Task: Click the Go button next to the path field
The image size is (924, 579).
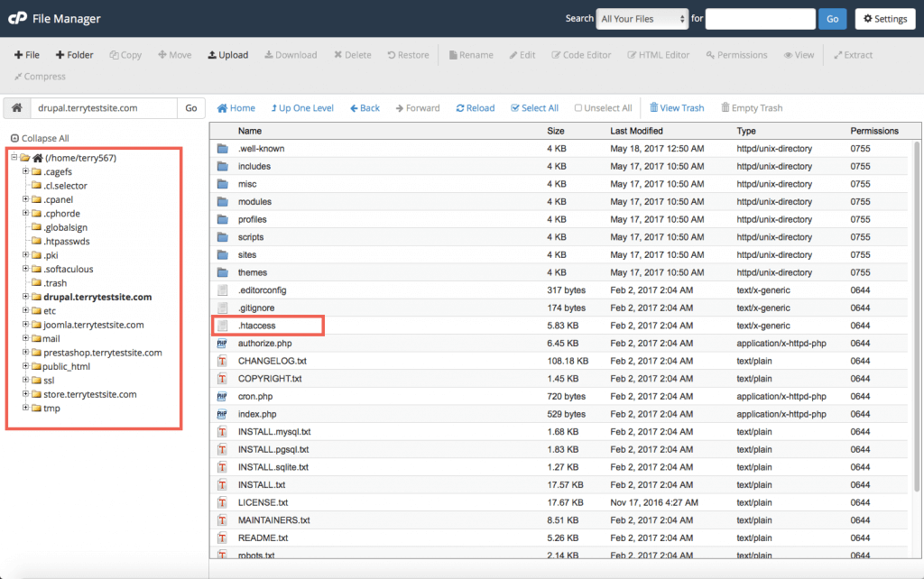Action: 190,106
